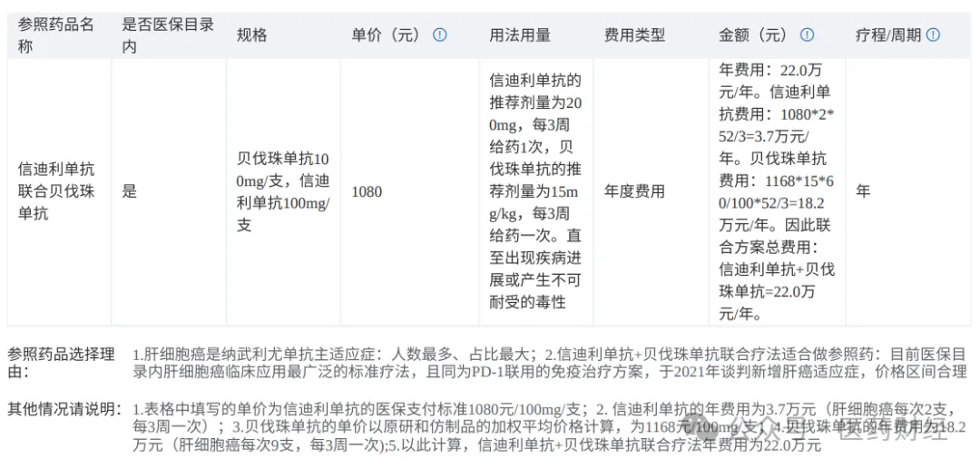Select the cost breakdown cell with 22.0万元/年
The image size is (980, 468).
[x=776, y=191]
